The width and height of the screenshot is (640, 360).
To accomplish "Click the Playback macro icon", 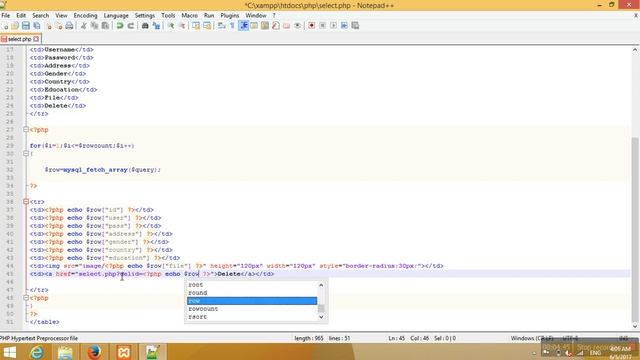I will coord(333,26).
